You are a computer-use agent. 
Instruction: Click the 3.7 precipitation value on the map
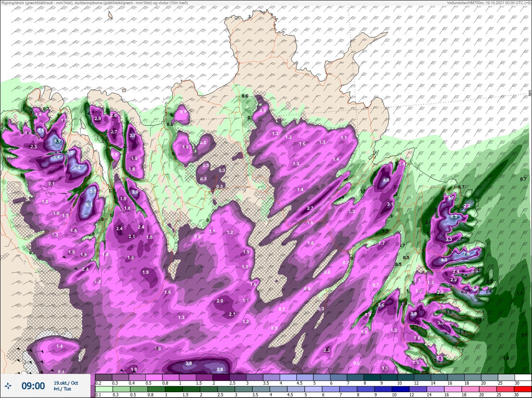[133, 135]
